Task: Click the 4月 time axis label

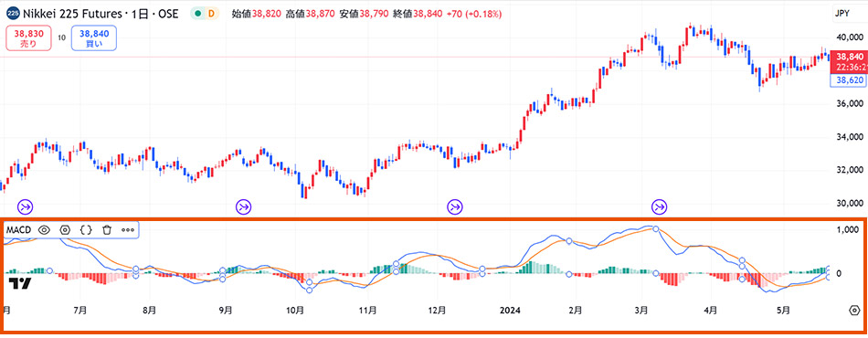Action: [712, 311]
